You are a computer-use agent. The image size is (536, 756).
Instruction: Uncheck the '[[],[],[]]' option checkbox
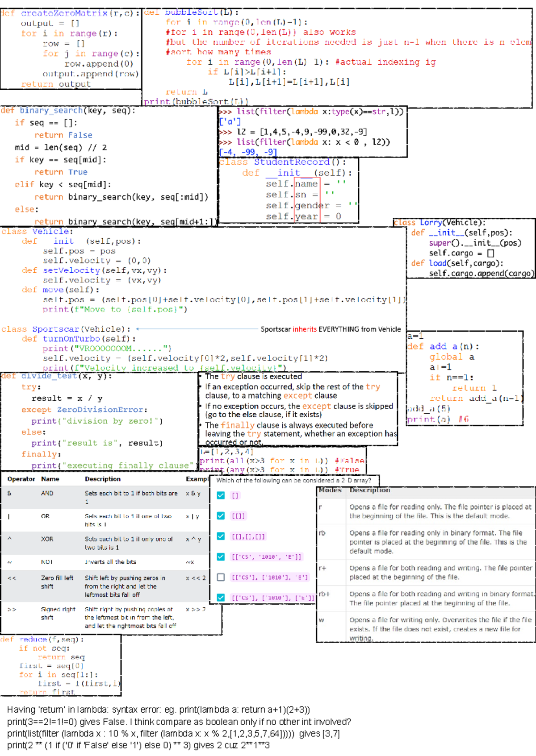coord(221,536)
